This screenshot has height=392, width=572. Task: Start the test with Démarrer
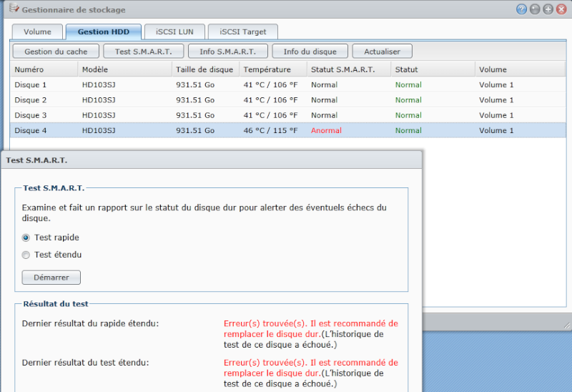(51, 278)
